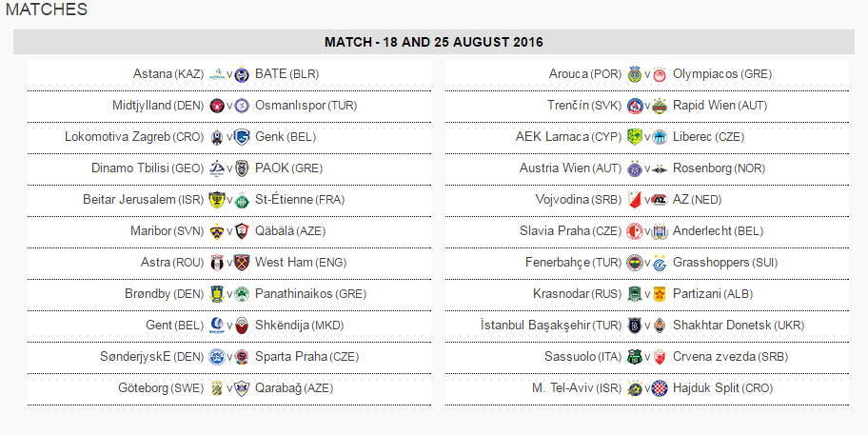Image resolution: width=868 pixels, height=435 pixels.
Task: Click the Astana club crest icon
Action: pyautogui.click(x=217, y=74)
